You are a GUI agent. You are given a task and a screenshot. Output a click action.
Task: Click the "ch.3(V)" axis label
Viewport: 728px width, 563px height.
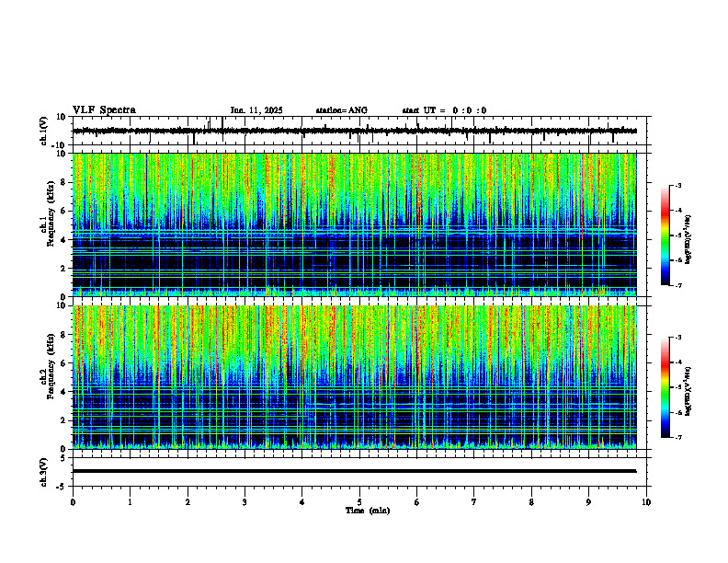point(44,472)
